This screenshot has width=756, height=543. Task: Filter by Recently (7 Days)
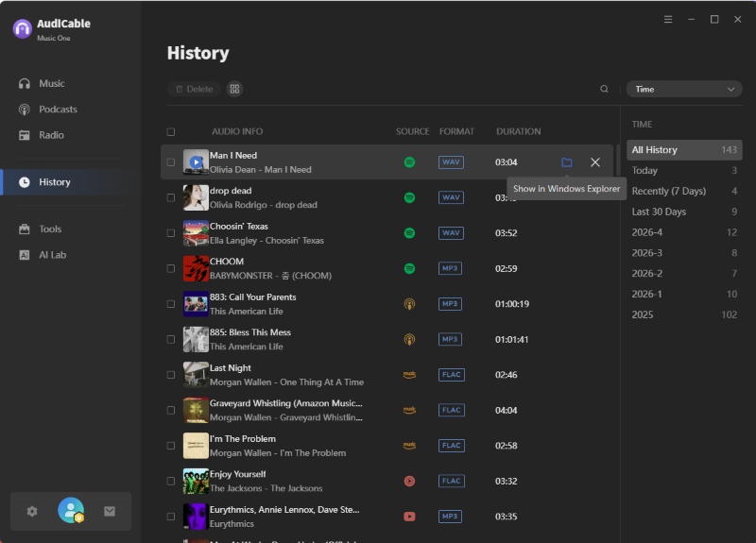click(x=684, y=192)
